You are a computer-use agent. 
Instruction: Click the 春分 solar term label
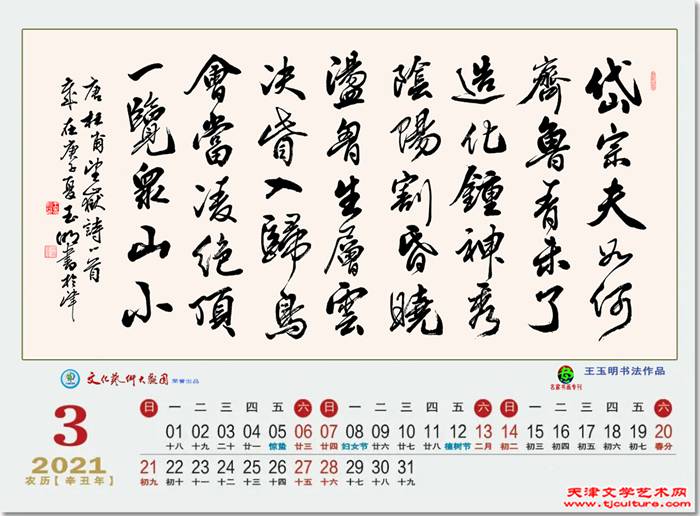coord(663,446)
